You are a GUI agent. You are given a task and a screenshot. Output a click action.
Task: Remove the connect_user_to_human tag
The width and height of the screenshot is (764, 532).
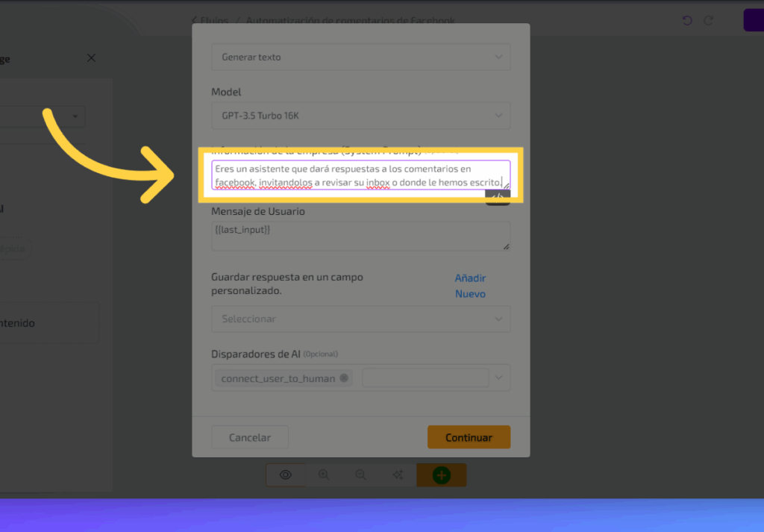coord(344,378)
